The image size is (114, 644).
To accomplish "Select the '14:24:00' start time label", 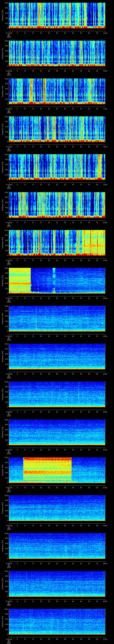I will click(9, 412).
